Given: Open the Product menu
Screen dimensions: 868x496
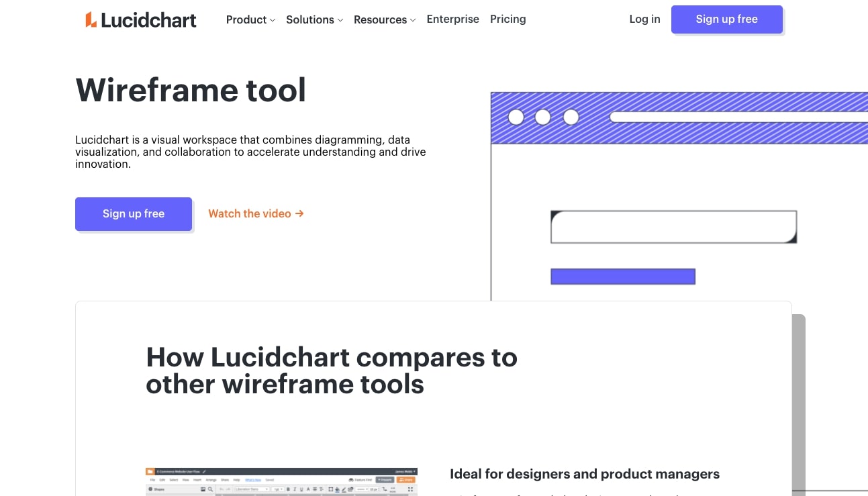Looking at the screenshot, I should [250, 19].
